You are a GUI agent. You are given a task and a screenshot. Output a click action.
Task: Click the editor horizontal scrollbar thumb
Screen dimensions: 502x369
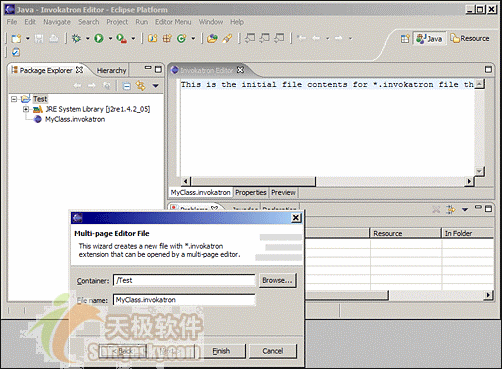[253, 182]
